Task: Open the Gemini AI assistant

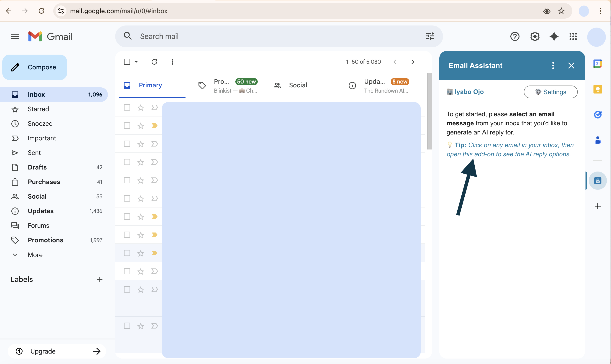Action: click(554, 36)
